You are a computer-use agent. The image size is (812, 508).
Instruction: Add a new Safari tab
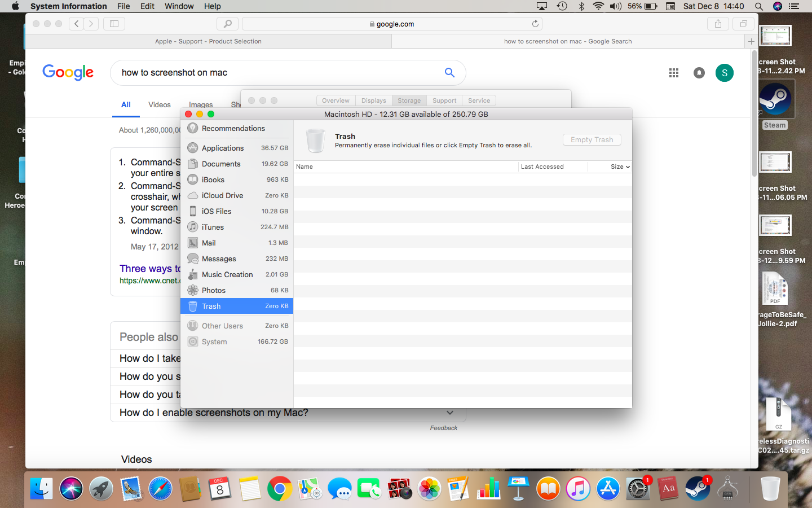[x=751, y=41]
